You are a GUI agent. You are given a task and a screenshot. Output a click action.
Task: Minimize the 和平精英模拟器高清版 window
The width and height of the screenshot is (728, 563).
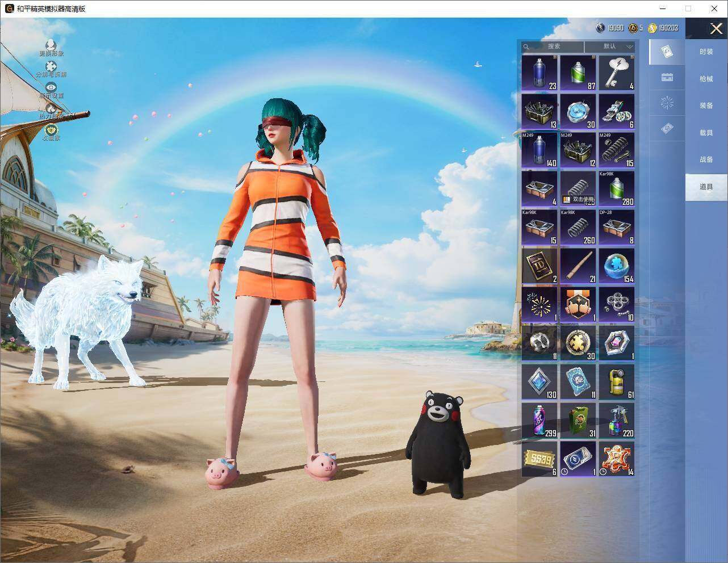pos(663,9)
